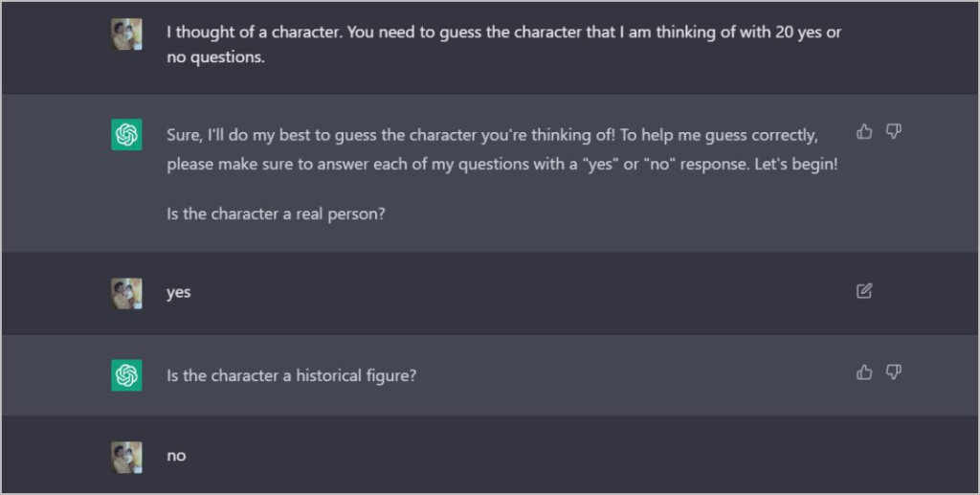This screenshot has width=980, height=495.
Task: Click the question 'Is the character a historical figure?'
Action: (x=291, y=375)
